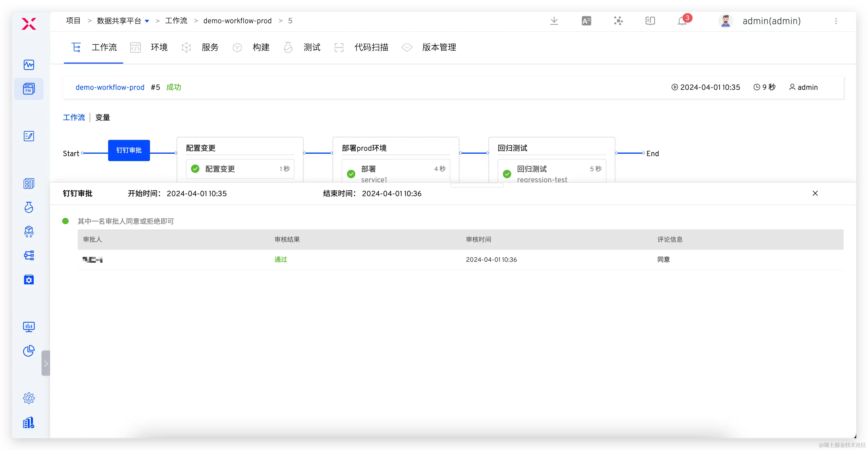Open the activity monitor sidebar icon
This screenshot has height=450, width=868.
tap(29, 65)
